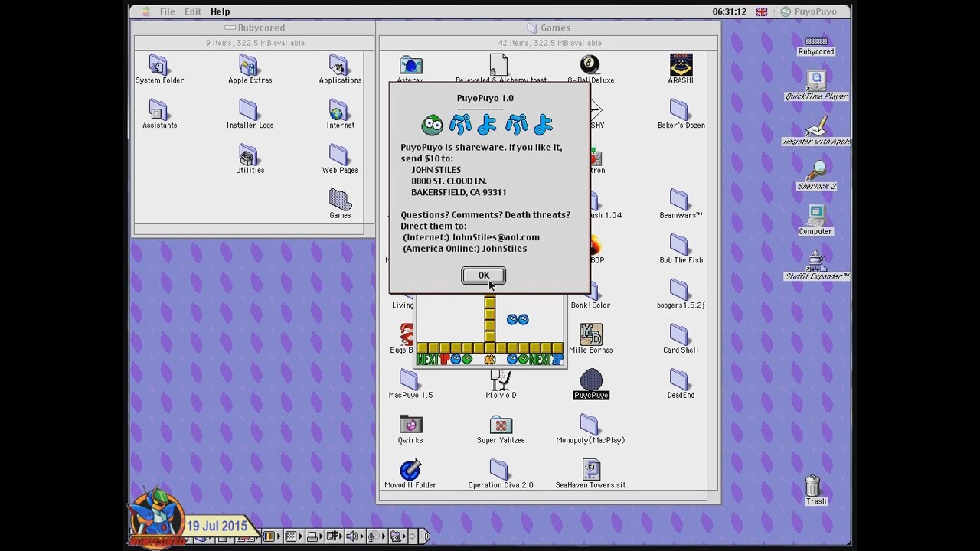Select boogers1.5.2f folder in Games
Viewport: 980px width, 551px height.
click(681, 295)
